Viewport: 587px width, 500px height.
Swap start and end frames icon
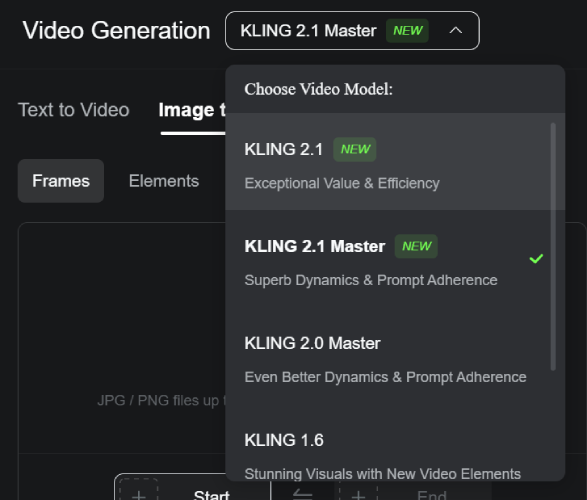302,495
